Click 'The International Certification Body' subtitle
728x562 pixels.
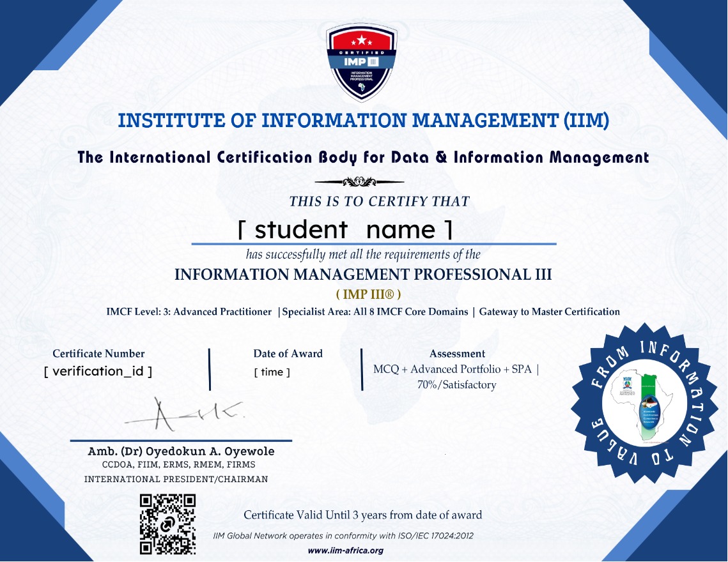tap(363, 157)
